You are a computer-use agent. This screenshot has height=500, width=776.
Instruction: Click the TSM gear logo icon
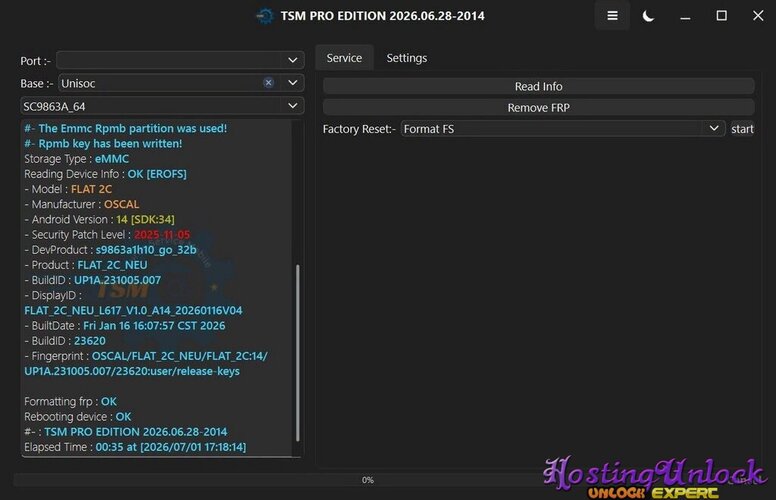(x=265, y=16)
